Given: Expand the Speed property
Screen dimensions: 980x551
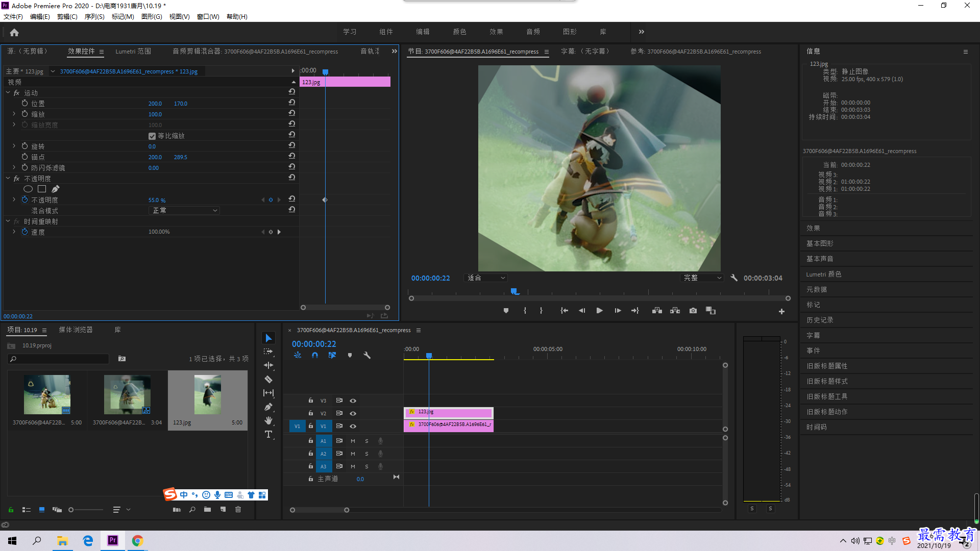Looking at the screenshot, I should [x=14, y=232].
